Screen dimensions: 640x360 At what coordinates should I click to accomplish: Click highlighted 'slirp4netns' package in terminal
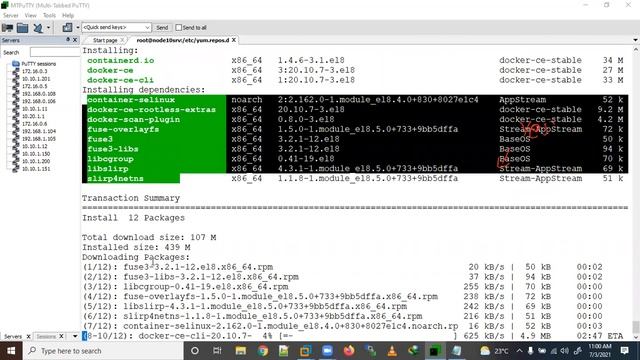[115, 178]
